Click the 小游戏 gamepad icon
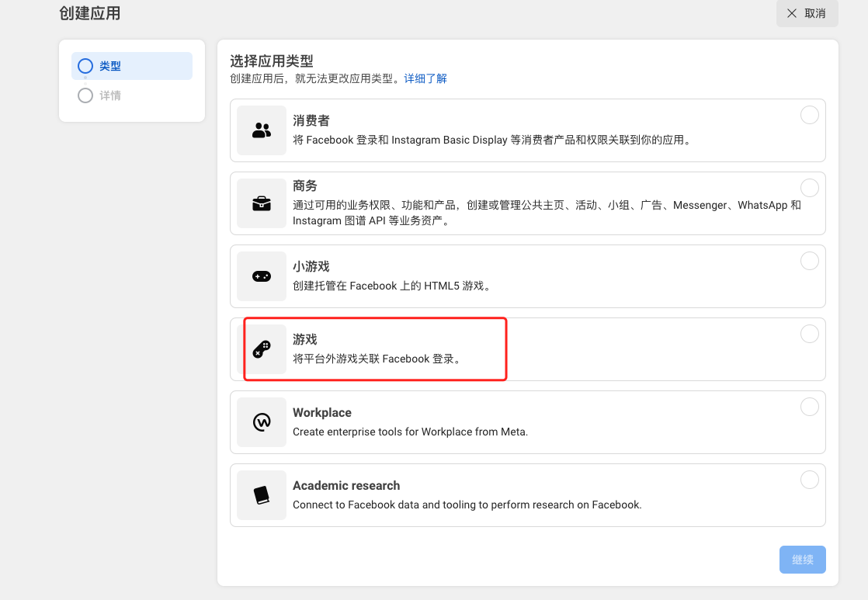868x600 pixels. pos(262,276)
